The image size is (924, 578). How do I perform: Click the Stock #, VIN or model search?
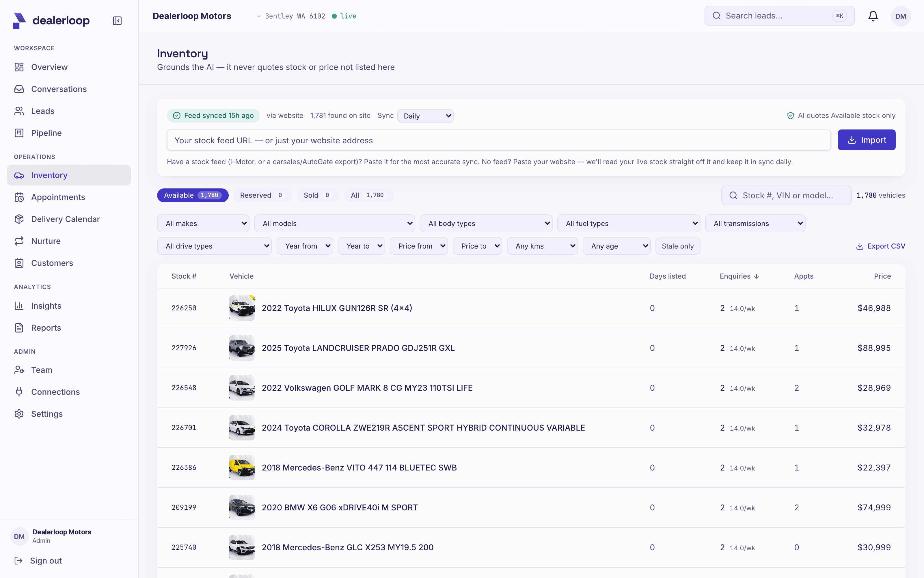coord(786,195)
